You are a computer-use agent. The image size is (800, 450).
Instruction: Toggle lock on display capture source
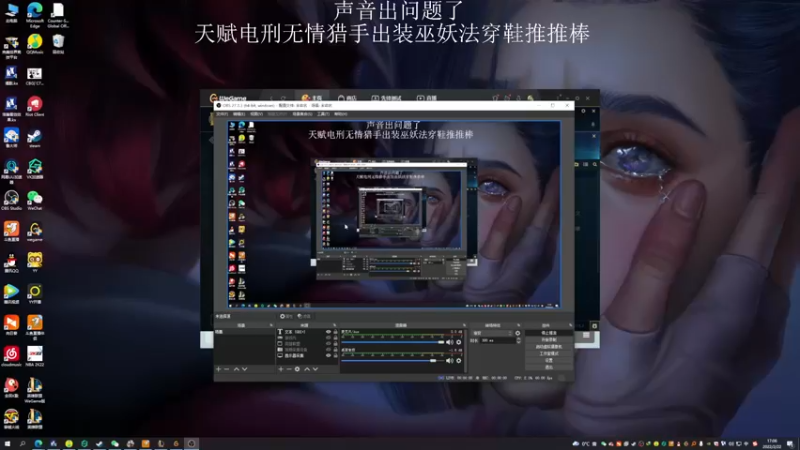pos(336,355)
